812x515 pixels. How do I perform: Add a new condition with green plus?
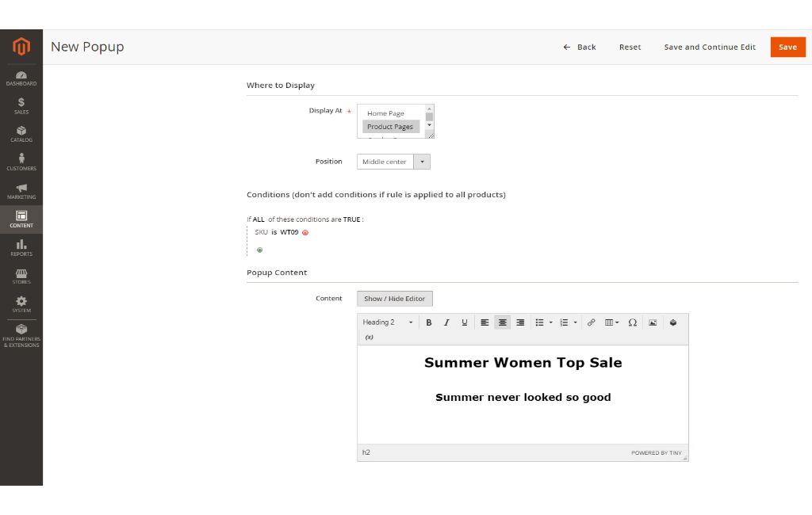[259, 250]
